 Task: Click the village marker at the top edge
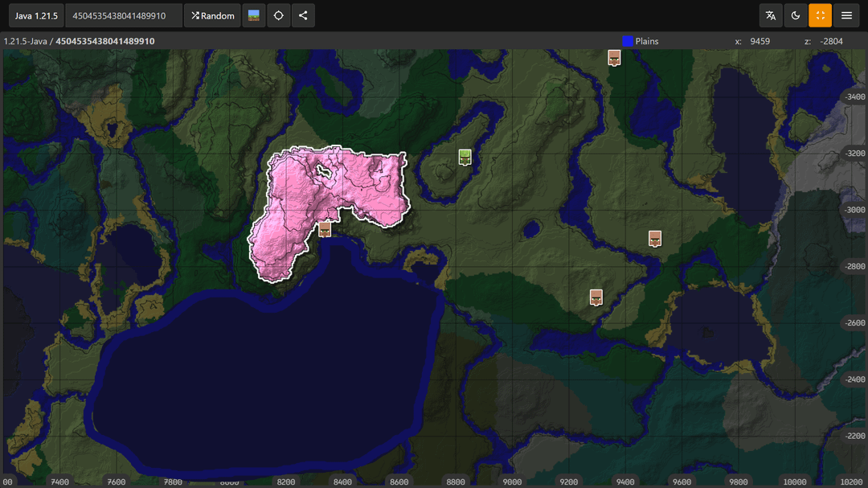click(614, 57)
